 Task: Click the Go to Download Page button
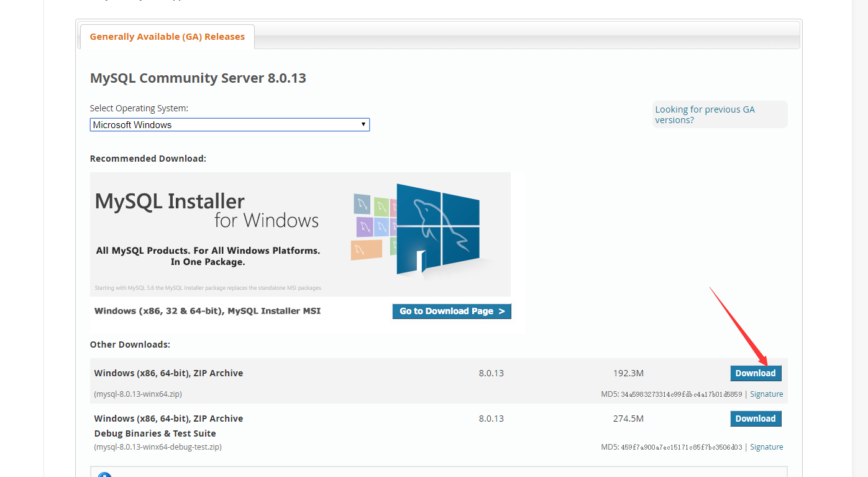(452, 311)
